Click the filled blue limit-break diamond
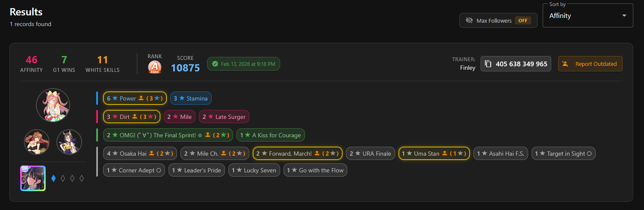The width and height of the screenshot is (644, 210). click(53, 178)
